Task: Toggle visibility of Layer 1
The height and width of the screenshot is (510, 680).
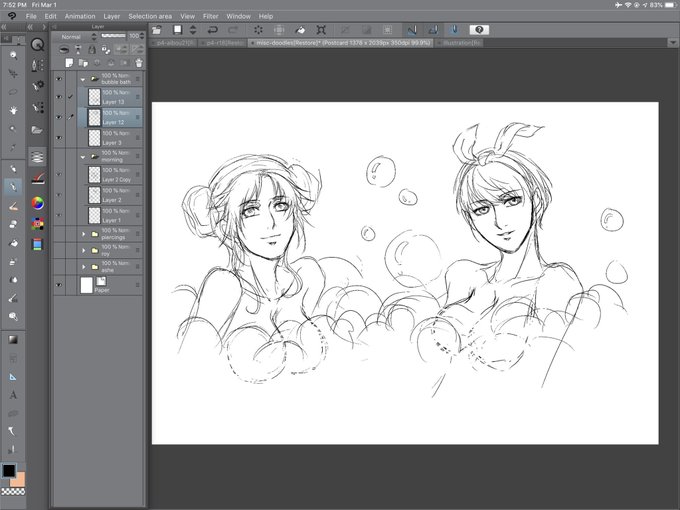Action: click(59, 216)
